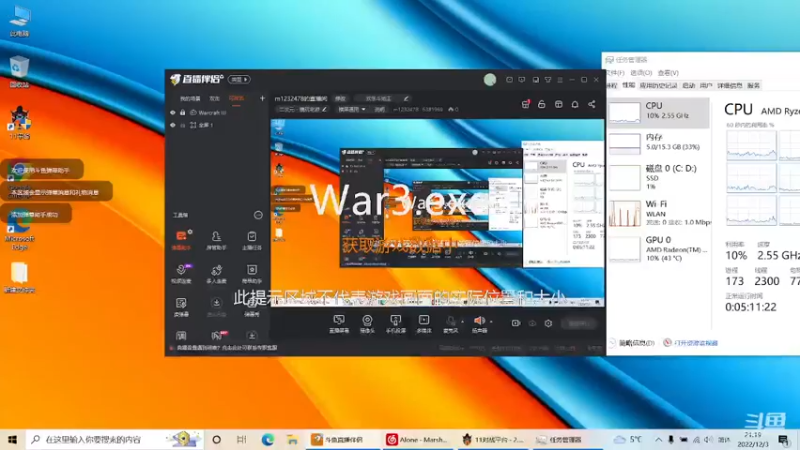Switch to the 我的场景 tab
This screenshot has width=800, height=450.
click(x=190, y=98)
